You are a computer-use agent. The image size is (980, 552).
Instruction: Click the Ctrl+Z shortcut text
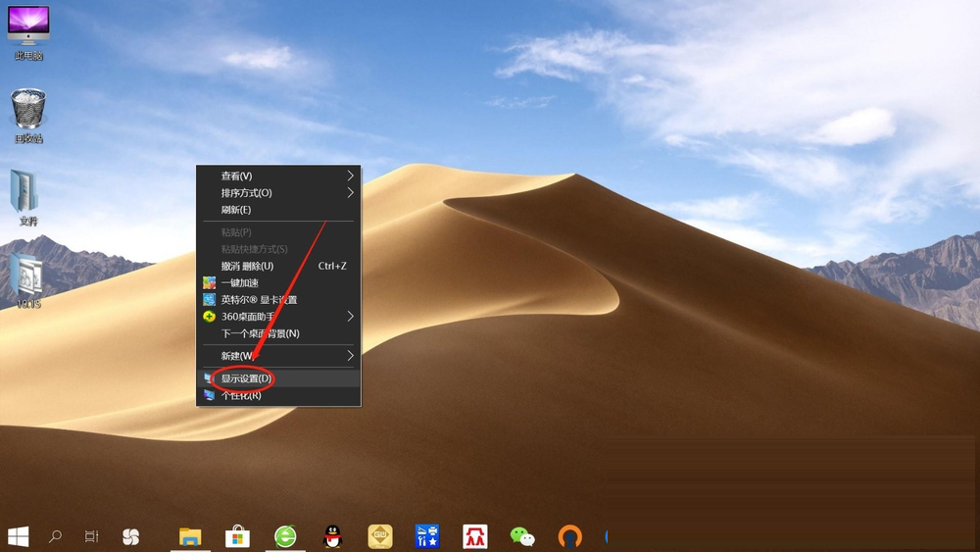coord(332,266)
